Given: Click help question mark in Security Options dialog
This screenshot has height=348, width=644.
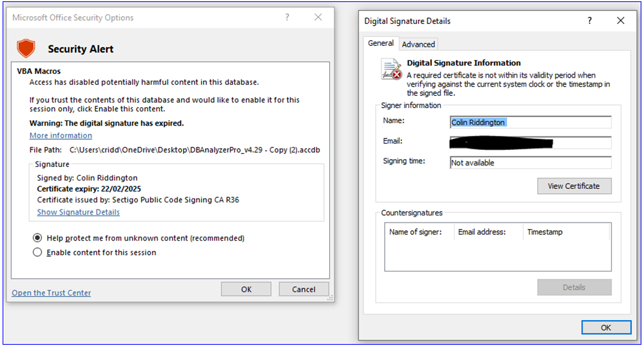Looking at the screenshot, I should (x=287, y=17).
